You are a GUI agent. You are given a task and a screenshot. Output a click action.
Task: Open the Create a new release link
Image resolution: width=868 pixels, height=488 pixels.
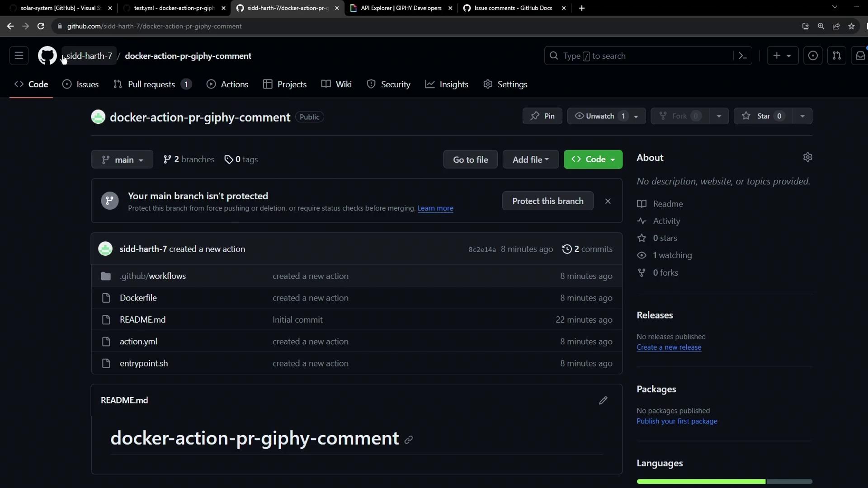[x=669, y=347]
